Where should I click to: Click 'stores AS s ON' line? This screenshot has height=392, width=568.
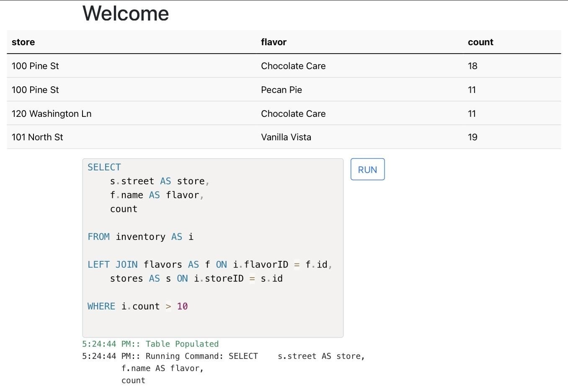[x=196, y=279]
